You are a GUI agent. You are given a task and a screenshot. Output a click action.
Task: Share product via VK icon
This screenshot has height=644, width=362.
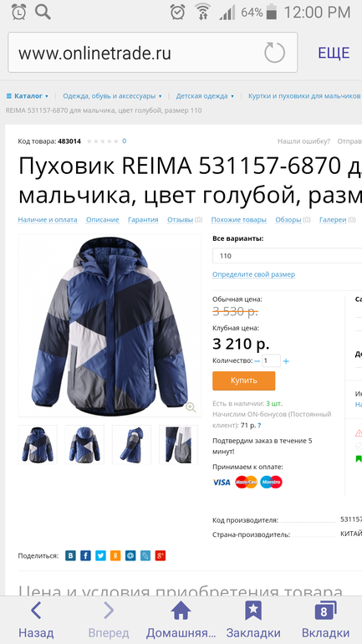click(70, 555)
